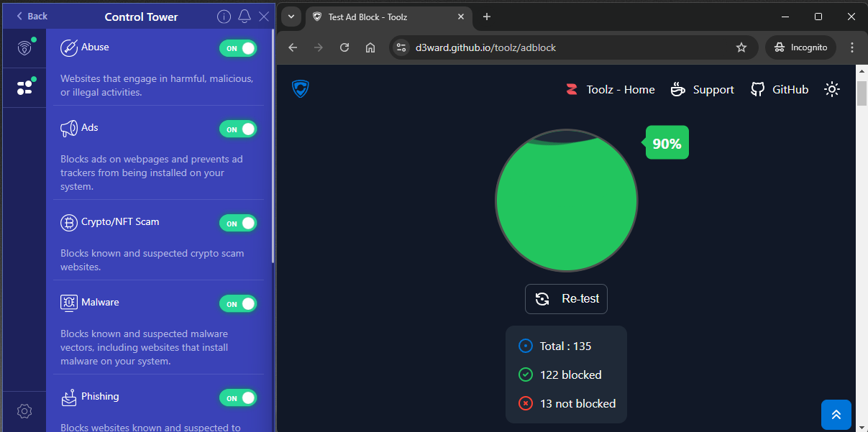
Task: Click the 90% score badge
Action: pyautogui.click(x=666, y=143)
